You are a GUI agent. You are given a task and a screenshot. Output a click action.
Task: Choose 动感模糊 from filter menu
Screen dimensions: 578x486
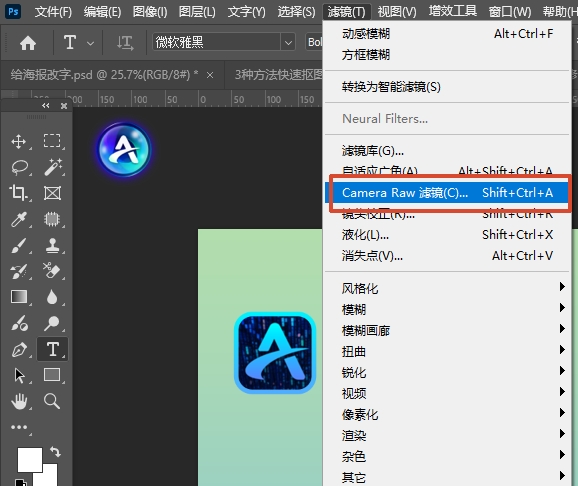tap(448, 34)
